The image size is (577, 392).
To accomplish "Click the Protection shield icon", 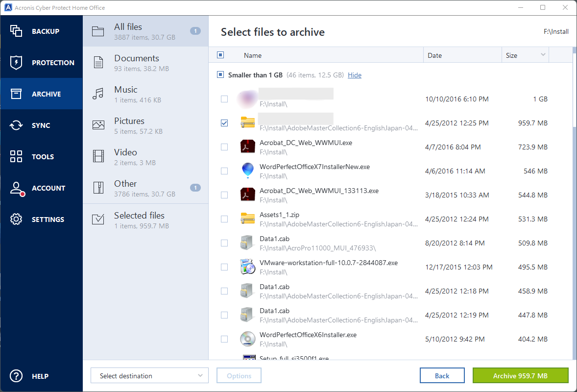I will (x=16, y=63).
